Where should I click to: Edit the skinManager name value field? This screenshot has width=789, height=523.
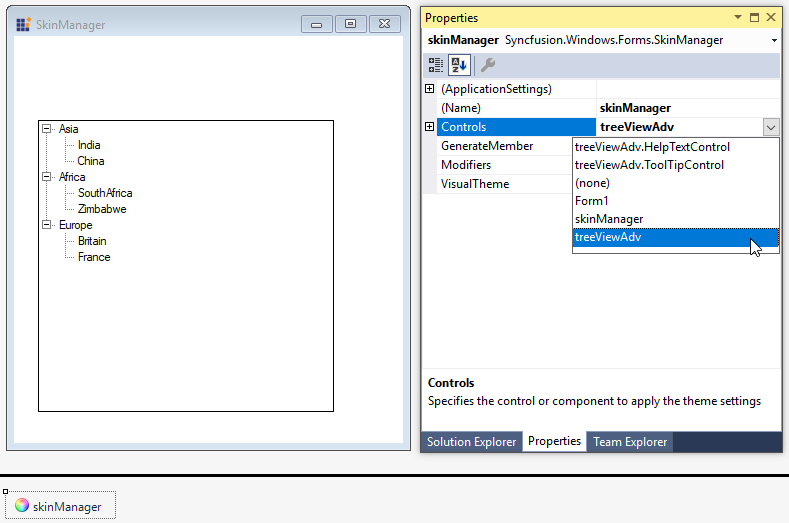click(x=688, y=108)
